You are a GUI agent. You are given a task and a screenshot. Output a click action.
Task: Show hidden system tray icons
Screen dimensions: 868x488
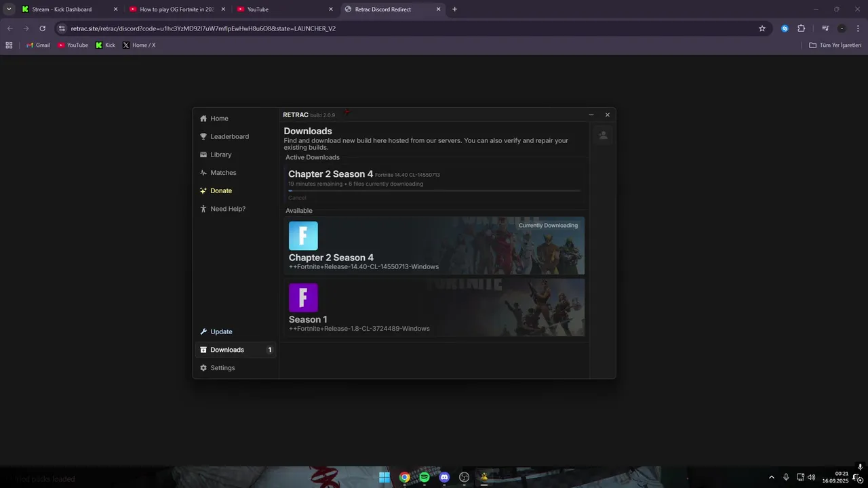coord(771,477)
